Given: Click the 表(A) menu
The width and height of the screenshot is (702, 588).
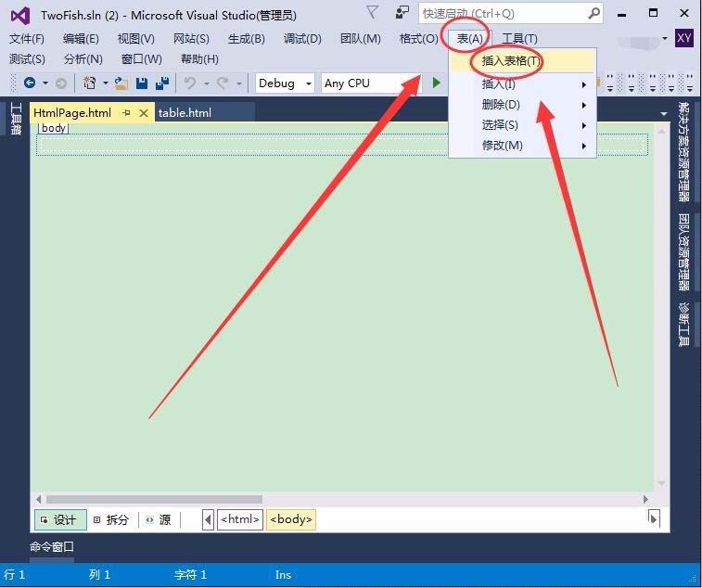Looking at the screenshot, I should 469,39.
